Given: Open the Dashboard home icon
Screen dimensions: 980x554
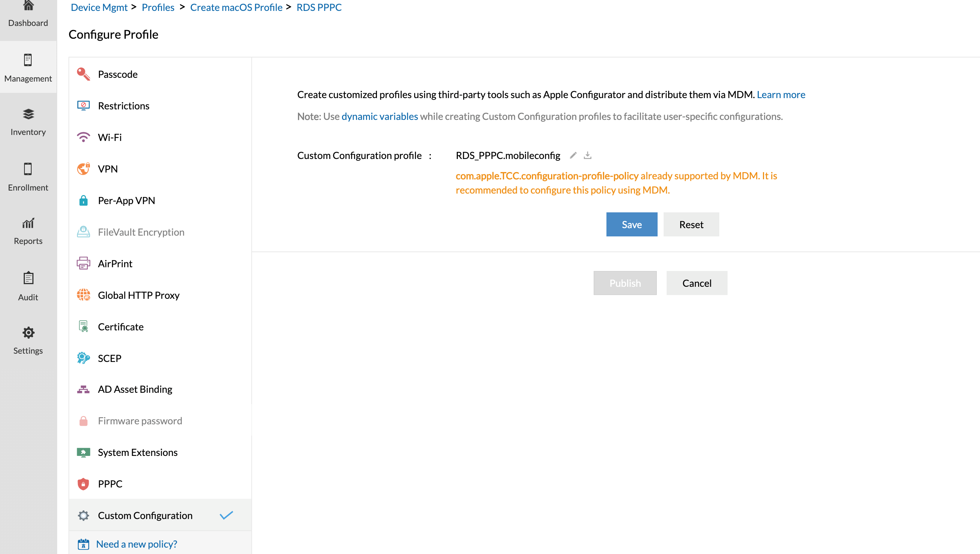Looking at the screenshot, I should coord(28,6).
